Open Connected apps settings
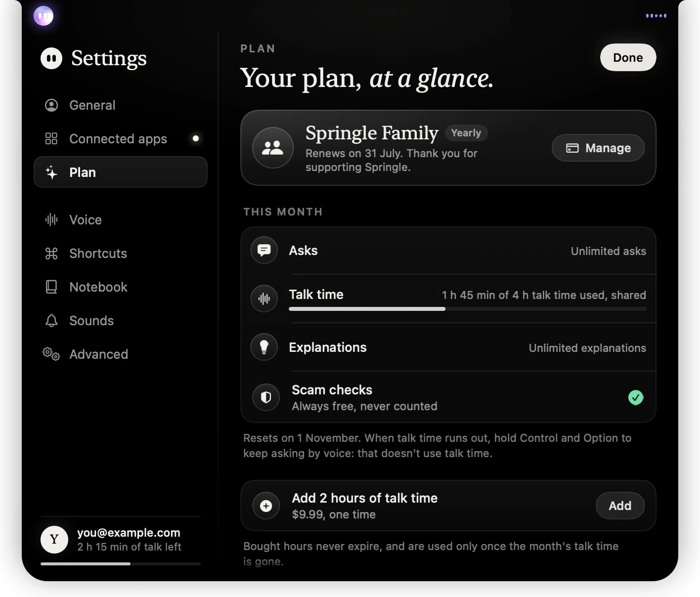The image size is (700, 597). [121, 139]
